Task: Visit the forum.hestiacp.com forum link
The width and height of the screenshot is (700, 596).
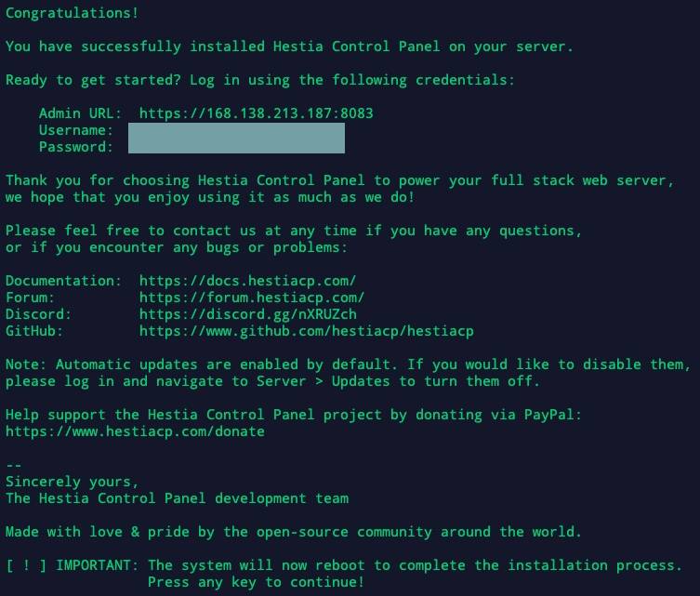Action: [x=252, y=298]
